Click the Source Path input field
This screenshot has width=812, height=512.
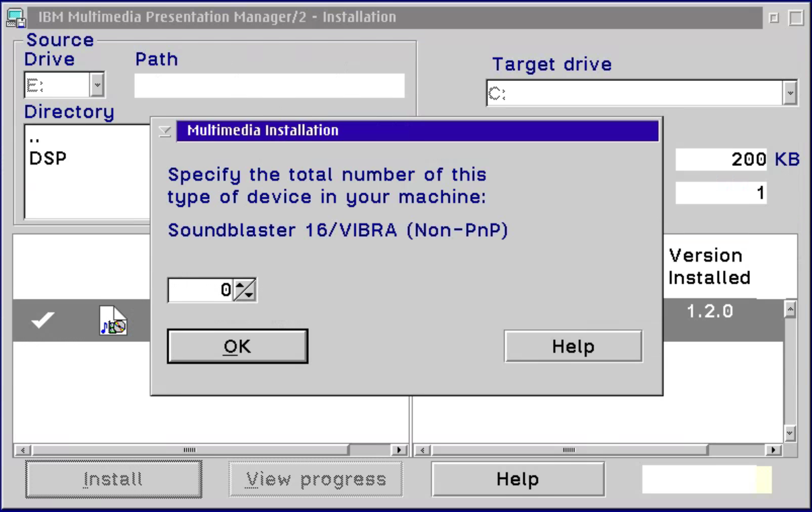[269, 86]
